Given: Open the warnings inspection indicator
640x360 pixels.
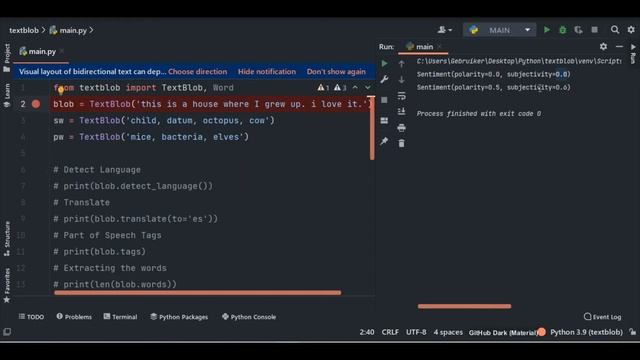Looking at the screenshot, I should 331,87.
